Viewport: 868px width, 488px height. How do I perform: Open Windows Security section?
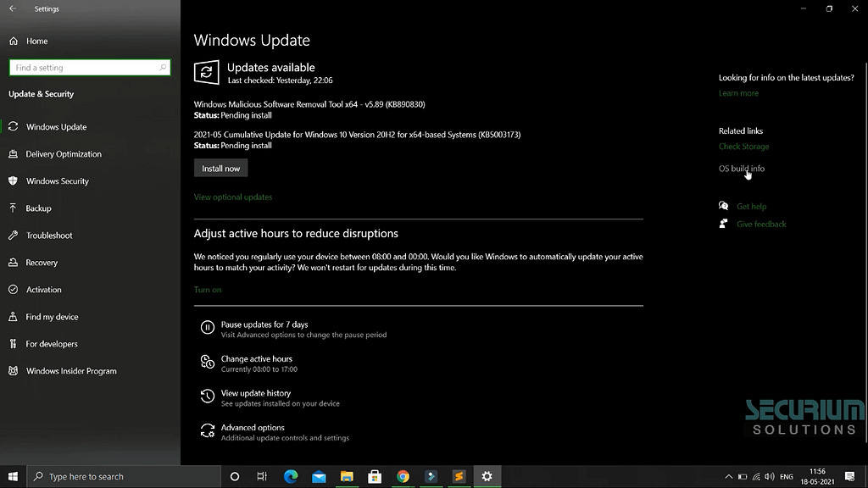(x=58, y=181)
